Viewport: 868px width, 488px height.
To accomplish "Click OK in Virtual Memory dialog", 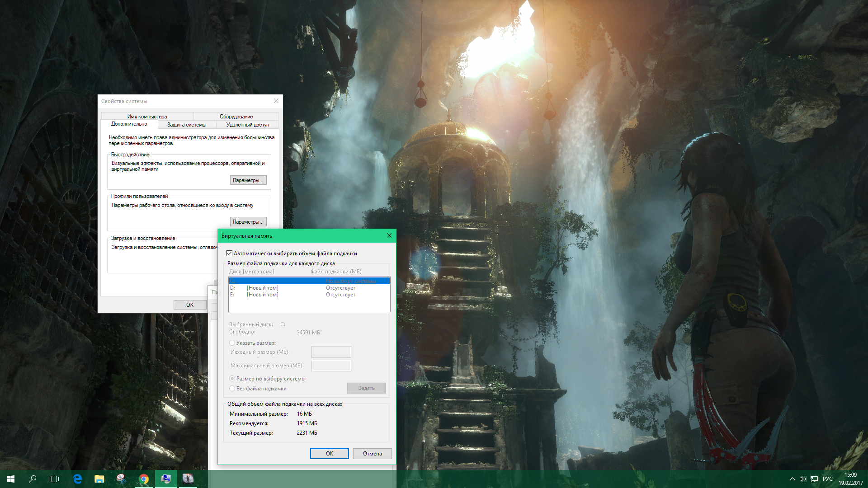I will (x=329, y=454).
